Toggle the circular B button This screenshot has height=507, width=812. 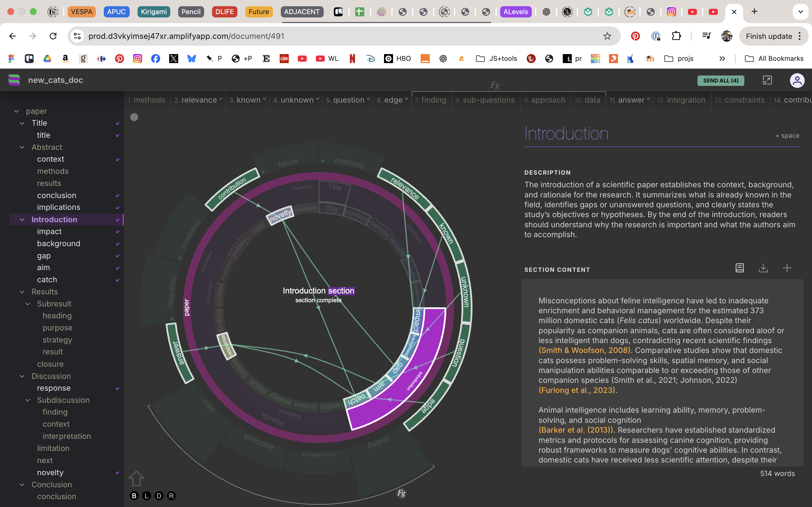tap(134, 496)
